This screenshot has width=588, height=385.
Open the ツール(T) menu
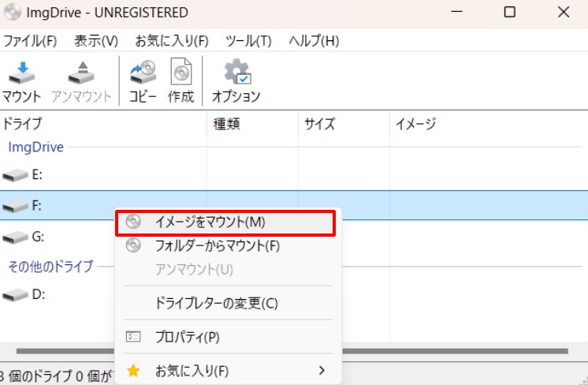pyautogui.click(x=248, y=40)
